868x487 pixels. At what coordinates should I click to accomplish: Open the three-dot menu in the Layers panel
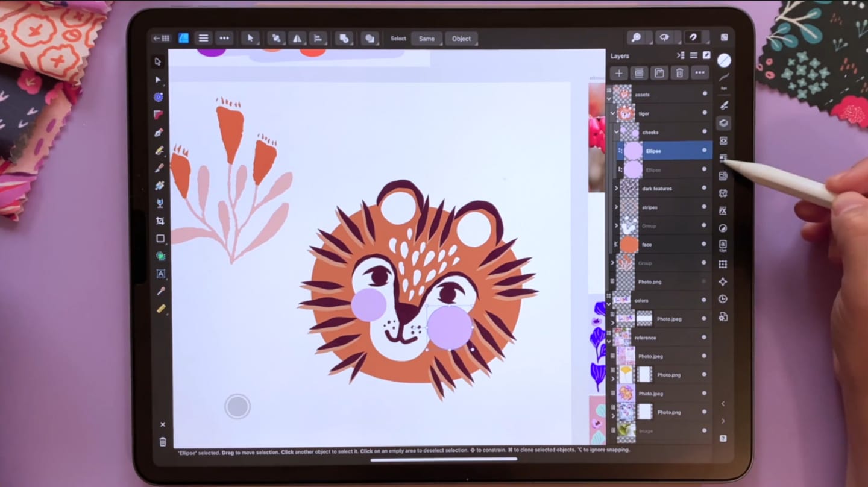(x=700, y=72)
